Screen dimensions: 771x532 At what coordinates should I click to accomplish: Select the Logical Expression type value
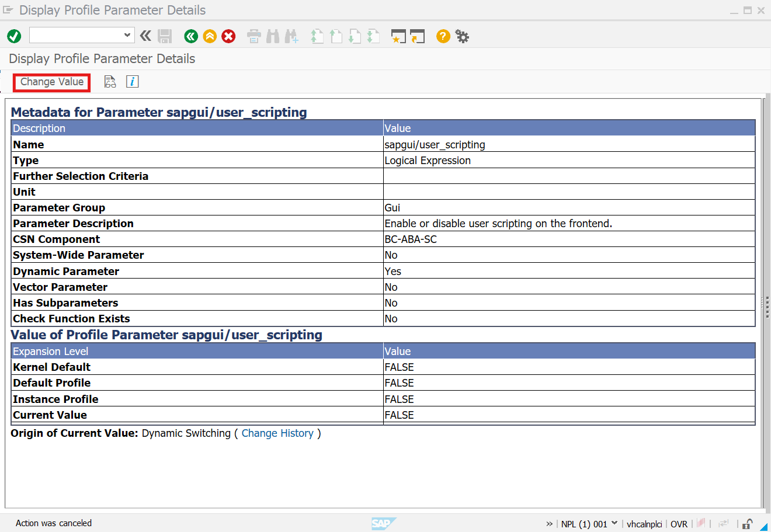[569, 160]
